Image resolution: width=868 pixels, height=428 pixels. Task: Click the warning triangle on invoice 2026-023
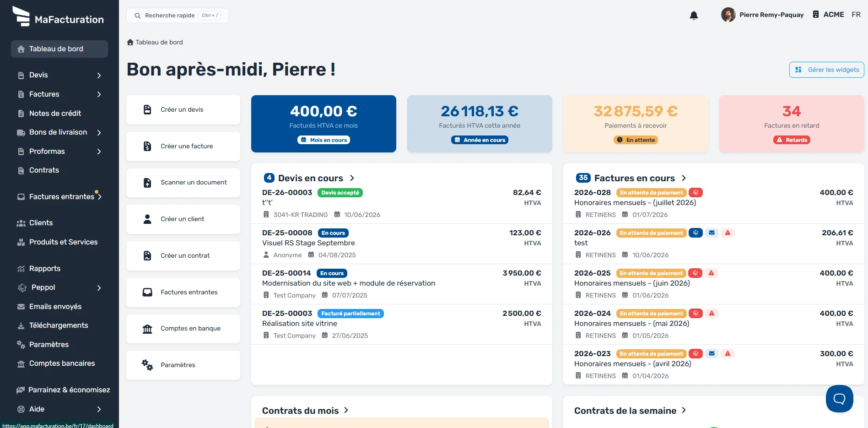click(728, 354)
